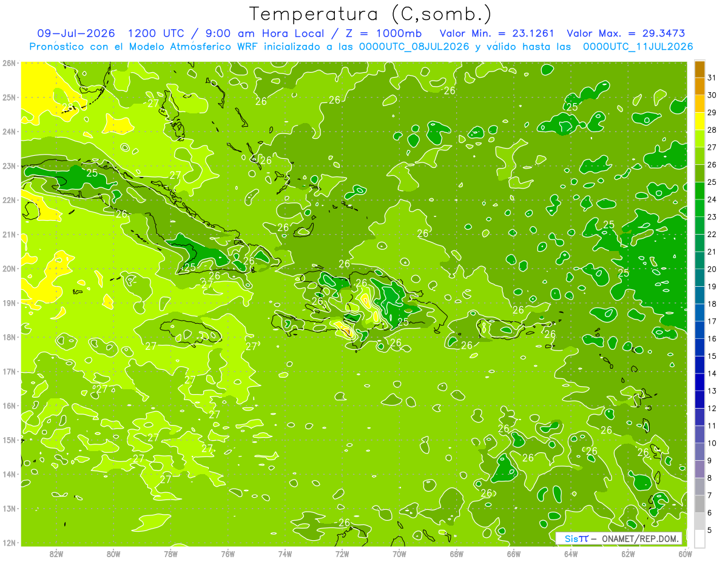Click the legend value '19'

click(x=712, y=287)
